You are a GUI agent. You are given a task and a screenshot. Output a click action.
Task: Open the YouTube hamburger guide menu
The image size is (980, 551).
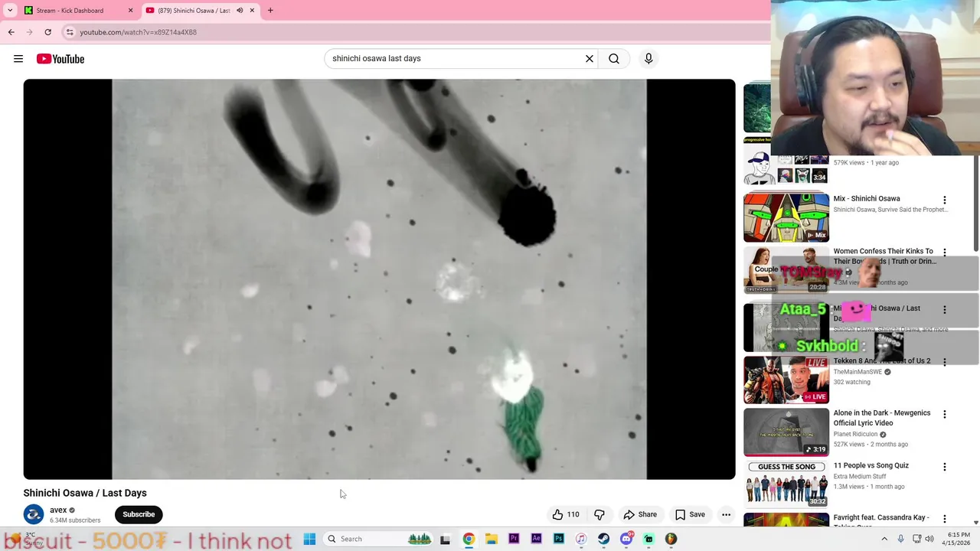18,59
